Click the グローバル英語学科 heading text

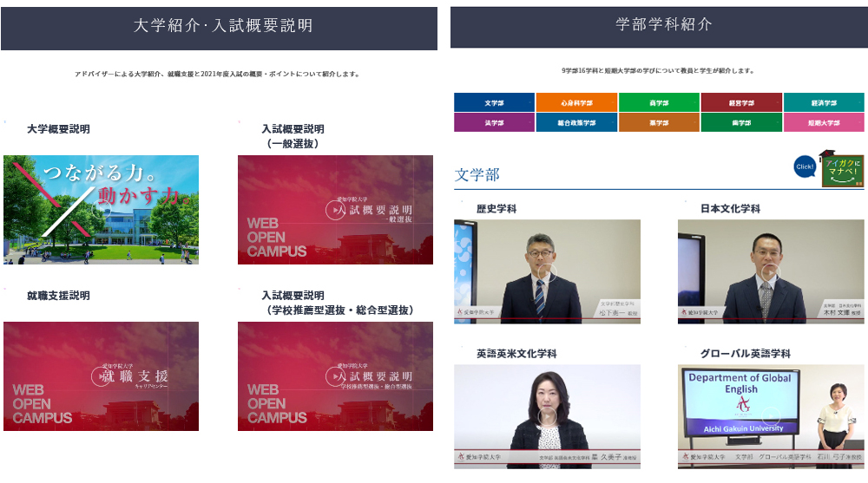745,354
